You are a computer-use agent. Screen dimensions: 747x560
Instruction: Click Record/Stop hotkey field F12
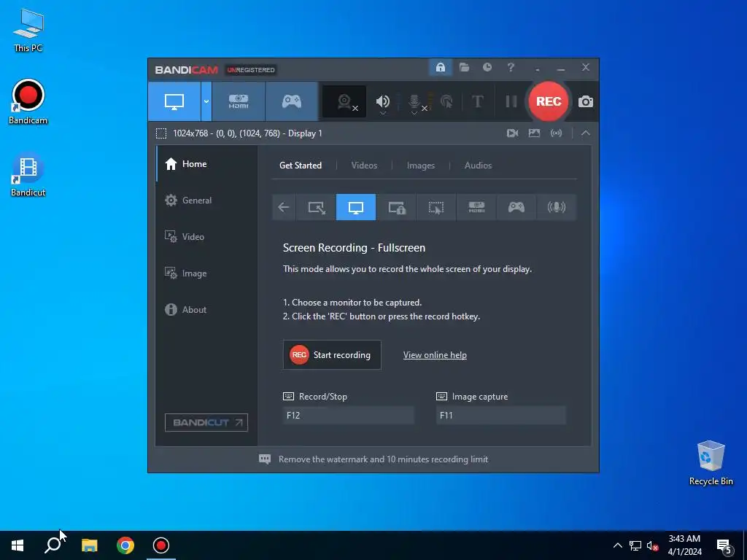348,415
